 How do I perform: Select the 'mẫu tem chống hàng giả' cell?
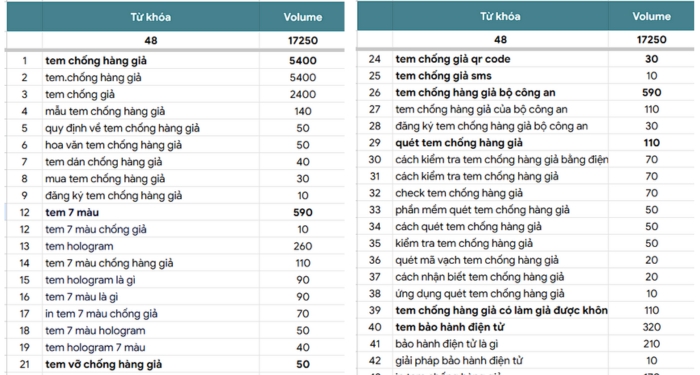151,111
